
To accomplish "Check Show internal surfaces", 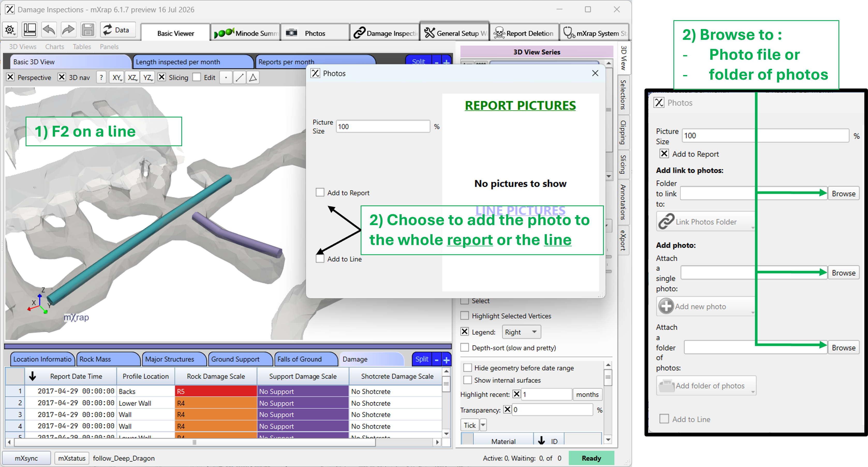I will pos(468,380).
